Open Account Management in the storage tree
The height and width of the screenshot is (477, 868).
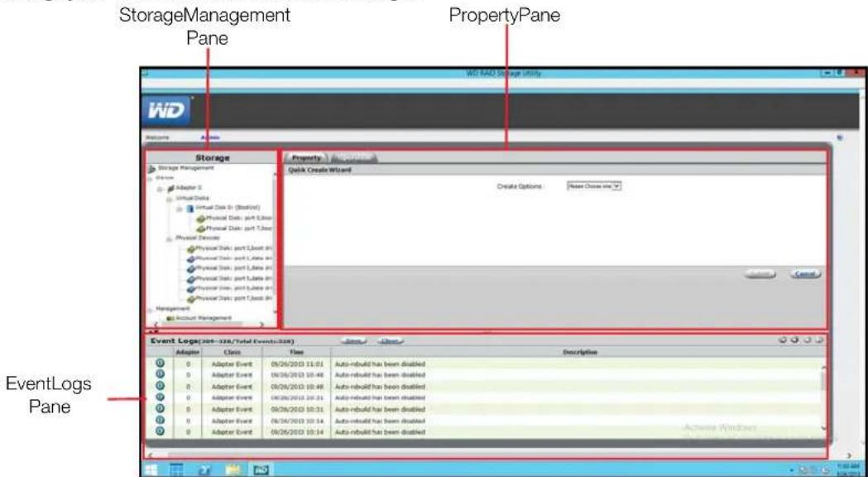click(204, 318)
